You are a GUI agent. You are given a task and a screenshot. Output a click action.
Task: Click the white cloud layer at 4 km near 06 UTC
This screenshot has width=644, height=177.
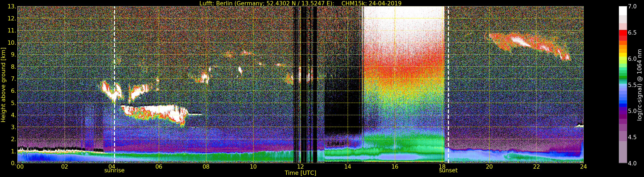pos(155,110)
